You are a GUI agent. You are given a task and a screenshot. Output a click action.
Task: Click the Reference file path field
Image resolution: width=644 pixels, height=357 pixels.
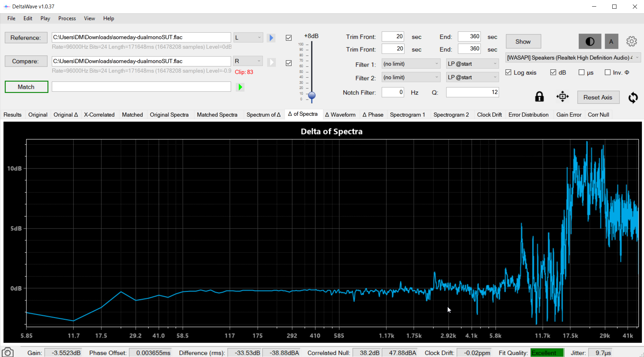click(141, 37)
